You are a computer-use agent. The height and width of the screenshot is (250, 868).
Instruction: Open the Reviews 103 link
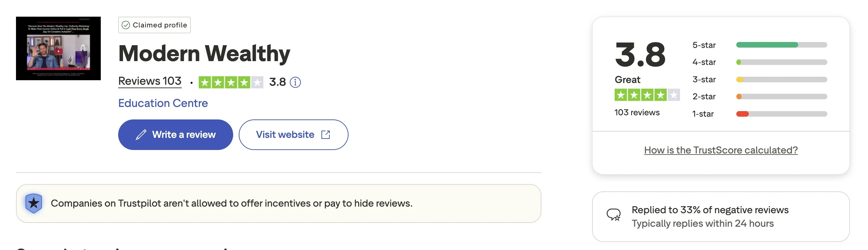(150, 81)
